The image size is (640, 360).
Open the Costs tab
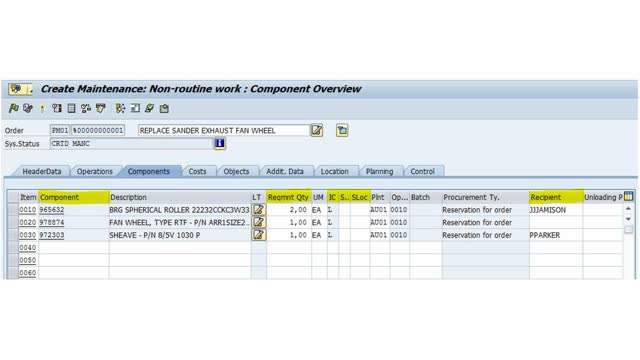click(x=197, y=171)
